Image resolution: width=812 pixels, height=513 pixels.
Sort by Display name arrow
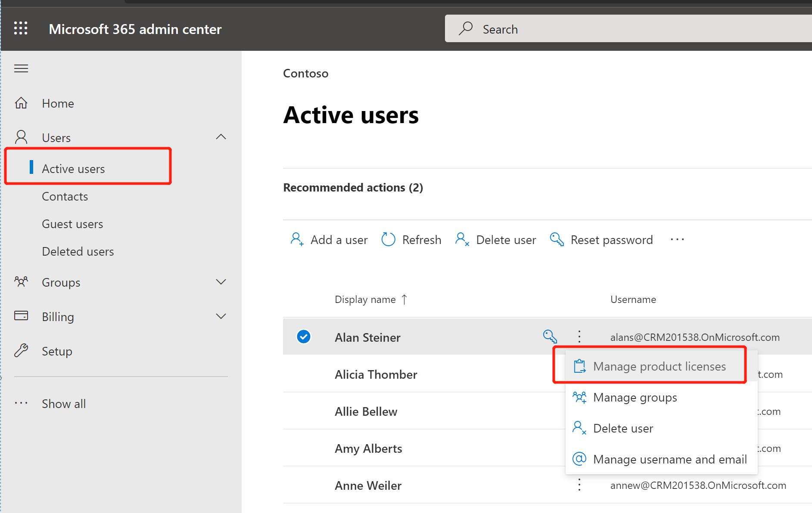click(x=404, y=299)
